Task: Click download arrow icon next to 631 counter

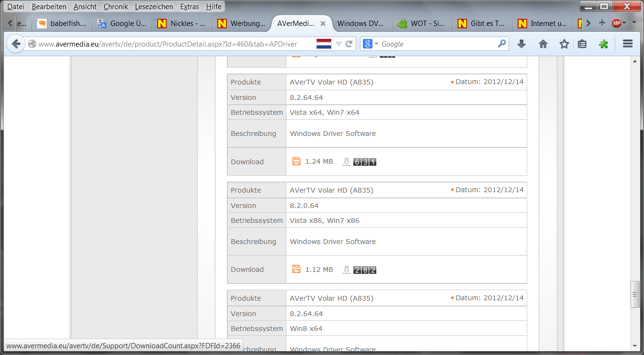Action: (347, 162)
